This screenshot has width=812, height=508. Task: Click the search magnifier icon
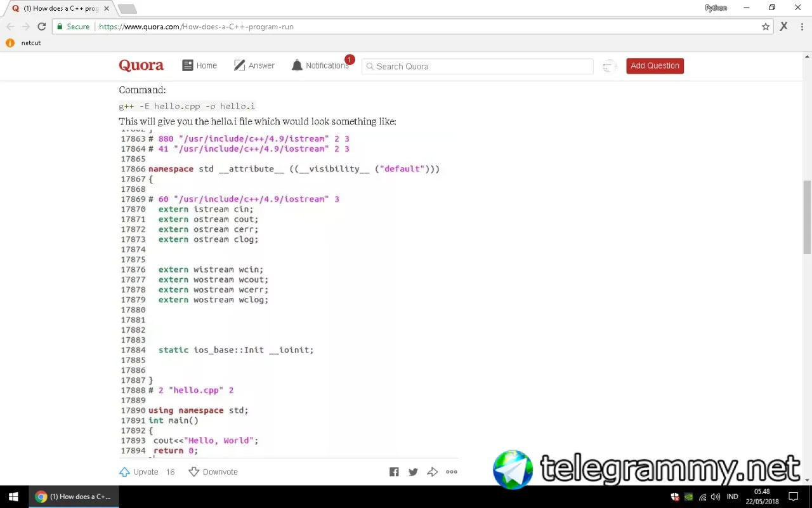point(369,66)
